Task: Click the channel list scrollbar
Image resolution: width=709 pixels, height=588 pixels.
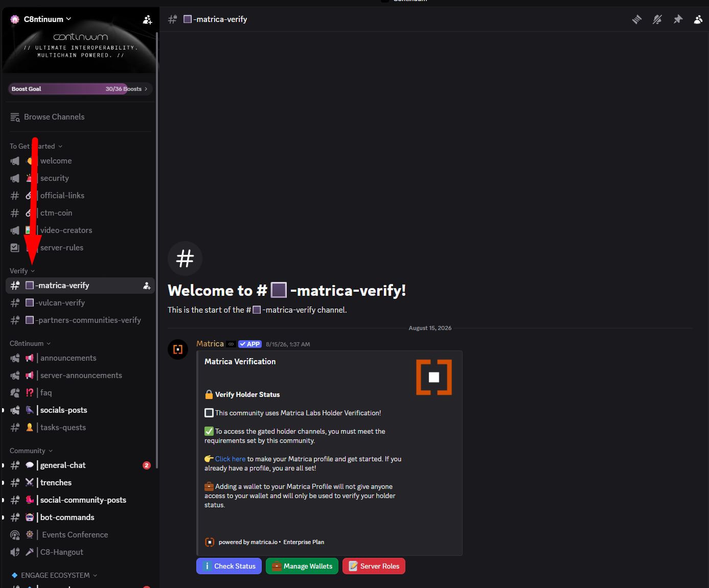Action: [x=157, y=250]
